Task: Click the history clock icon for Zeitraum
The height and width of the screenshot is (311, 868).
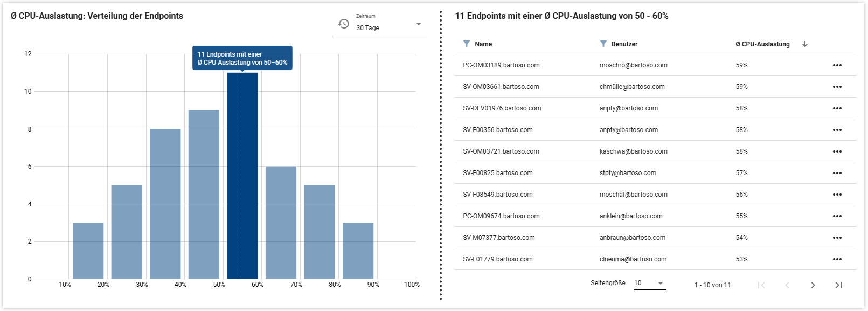Action: pyautogui.click(x=343, y=24)
